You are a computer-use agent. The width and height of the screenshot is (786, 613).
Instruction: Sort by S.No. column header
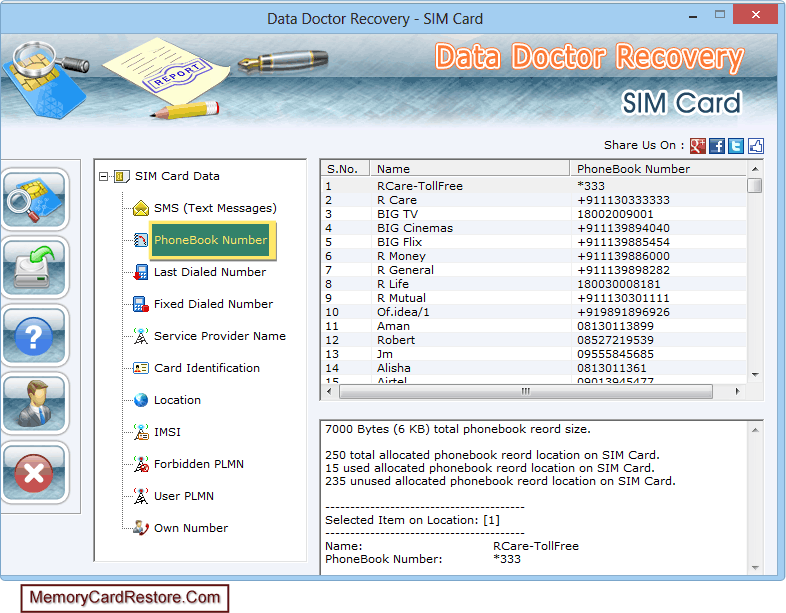pos(345,169)
